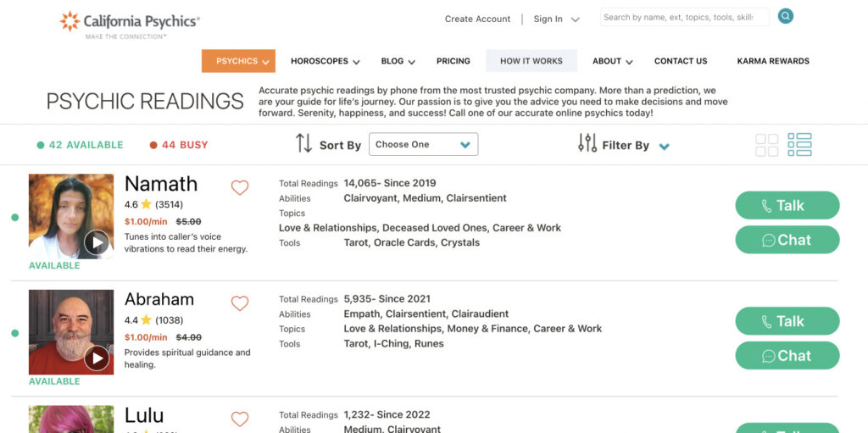Click Abraham's $1.00/min price

click(146, 337)
